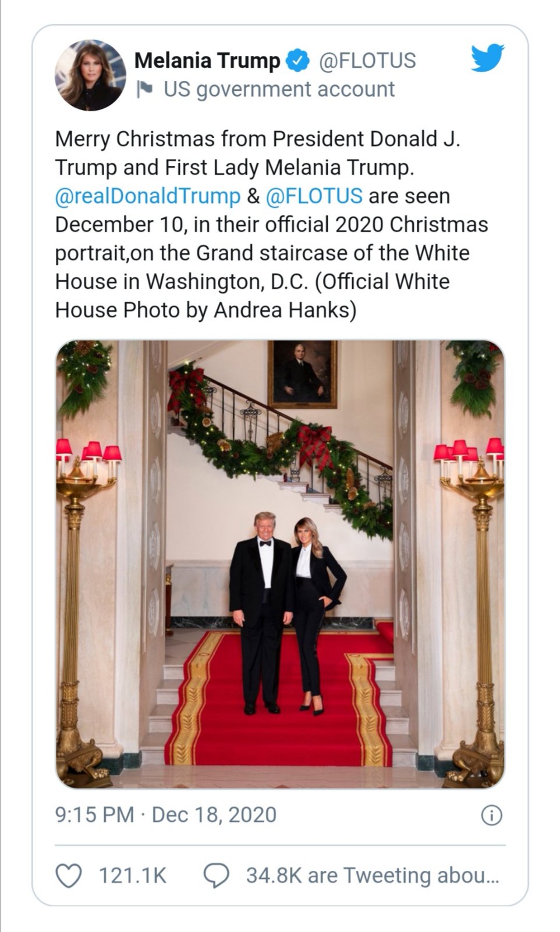Click the Melania Trump display name

point(207,61)
